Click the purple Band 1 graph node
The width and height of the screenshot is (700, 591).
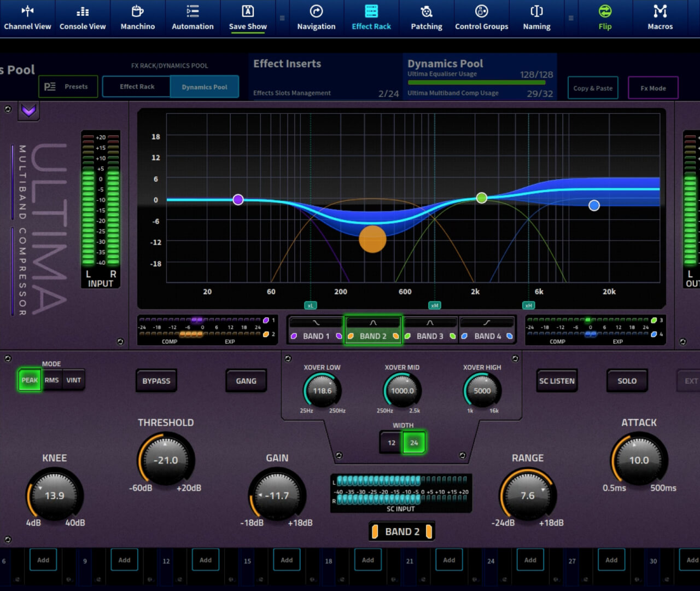[238, 200]
